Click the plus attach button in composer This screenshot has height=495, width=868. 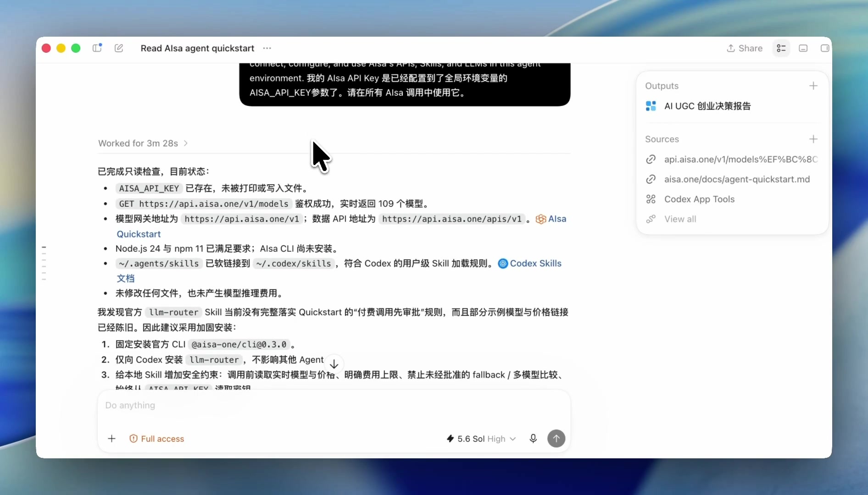pos(111,439)
